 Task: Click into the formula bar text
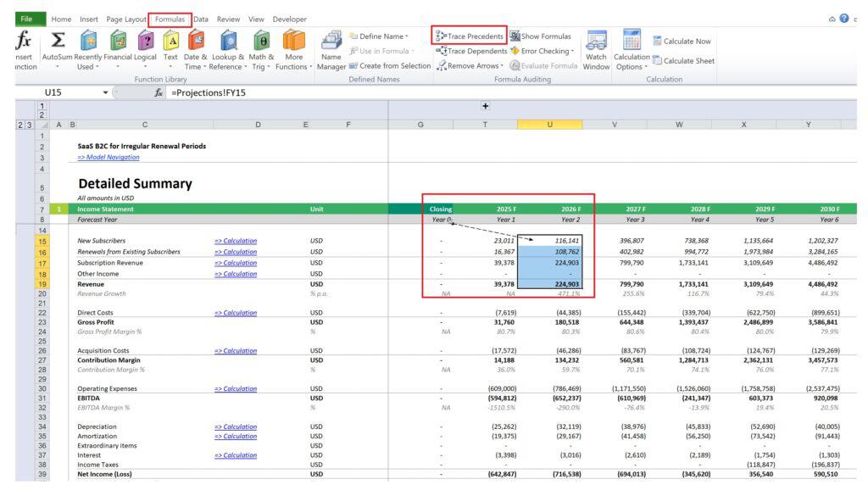tap(209, 92)
